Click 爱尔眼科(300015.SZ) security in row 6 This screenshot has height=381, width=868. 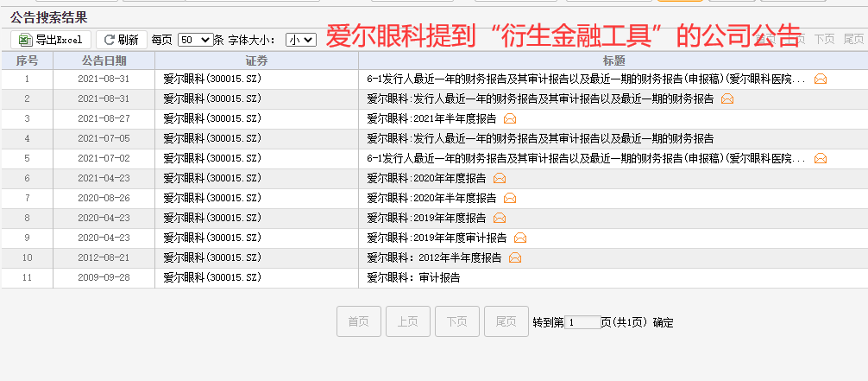[212, 179]
